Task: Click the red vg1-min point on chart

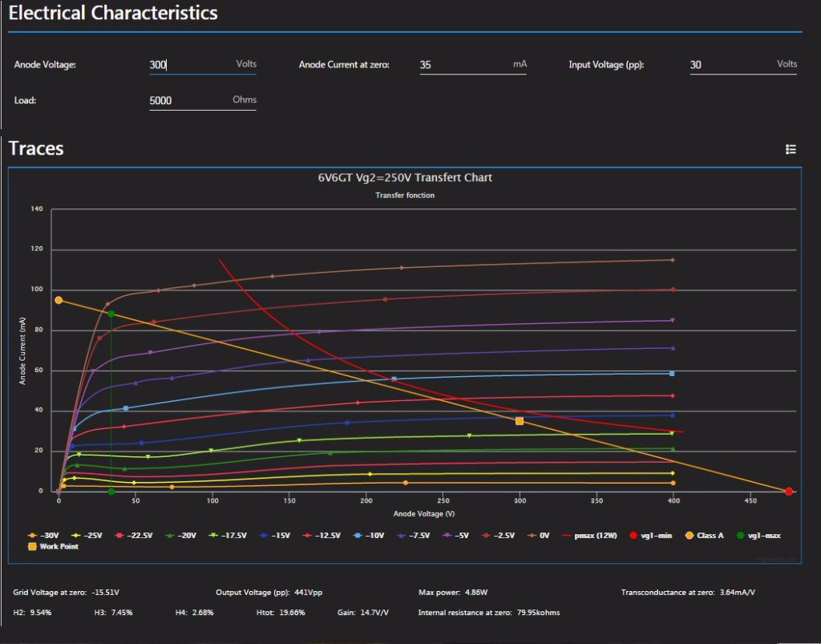Action: tap(789, 492)
